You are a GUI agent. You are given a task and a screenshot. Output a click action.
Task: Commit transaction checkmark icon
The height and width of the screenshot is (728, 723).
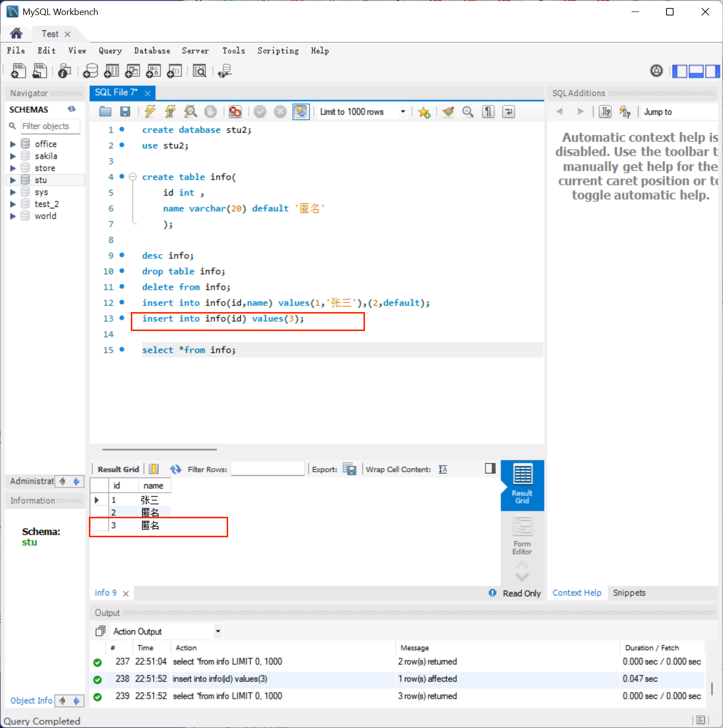[x=260, y=112]
